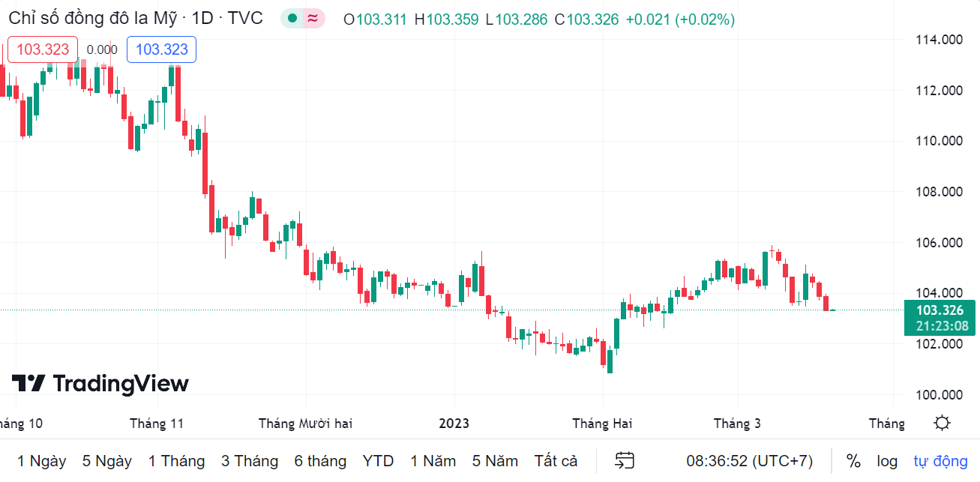Switch to the 3 Tháng range

pyautogui.click(x=250, y=460)
